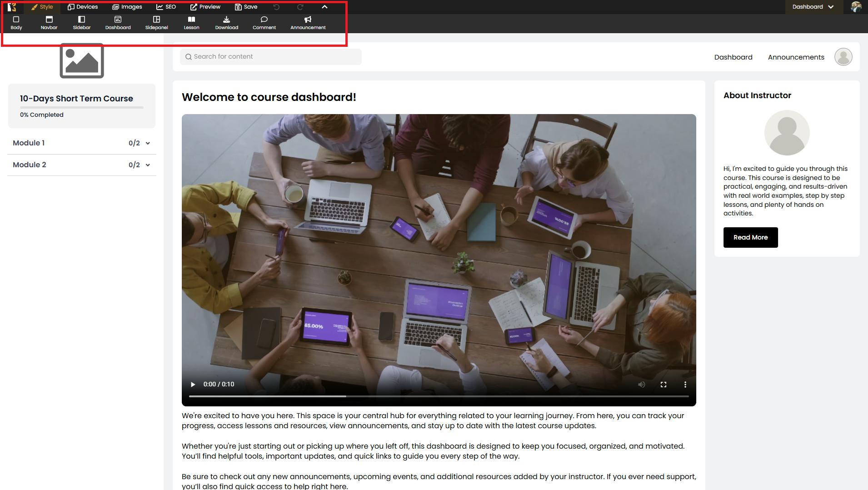
Task: Seek the video progress bar
Action: [439, 396]
